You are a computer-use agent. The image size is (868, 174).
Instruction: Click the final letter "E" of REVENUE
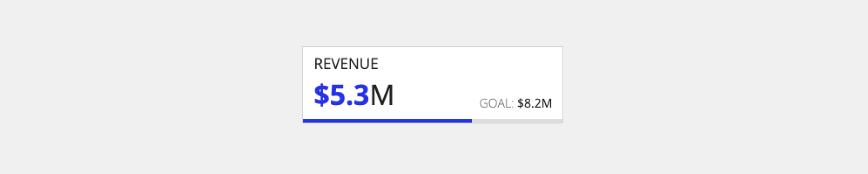[375, 64]
